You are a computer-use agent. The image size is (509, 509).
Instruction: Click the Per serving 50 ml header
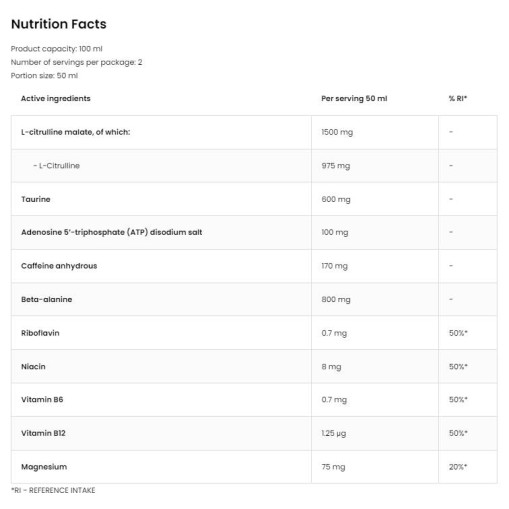[354, 98]
